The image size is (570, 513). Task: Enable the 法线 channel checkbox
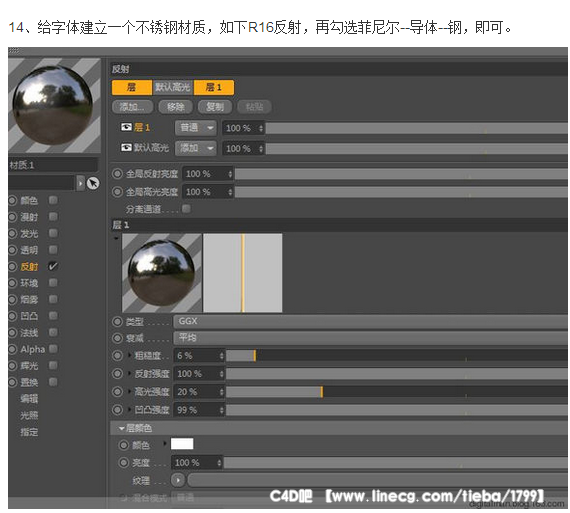coord(53,332)
